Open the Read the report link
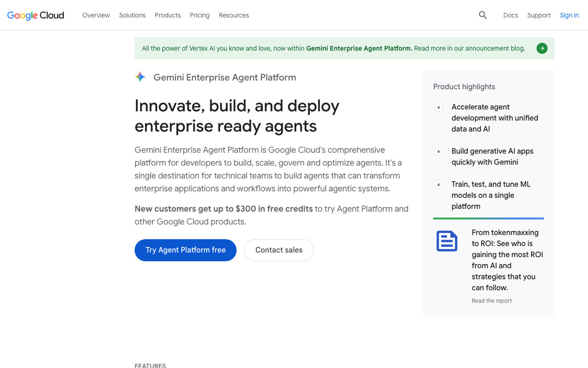Viewport: 588px width, 368px height. tap(492, 301)
